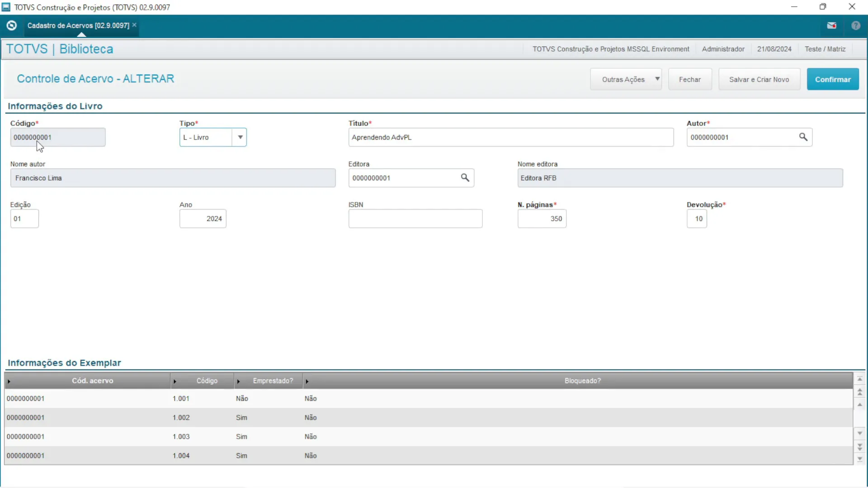Click the Teste / Matriz branch label
Screen dimensions: 868x488
[825, 49]
